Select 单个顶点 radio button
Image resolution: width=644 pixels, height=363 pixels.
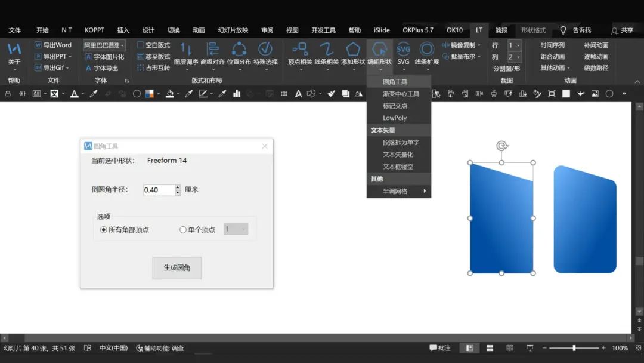coord(183,230)
